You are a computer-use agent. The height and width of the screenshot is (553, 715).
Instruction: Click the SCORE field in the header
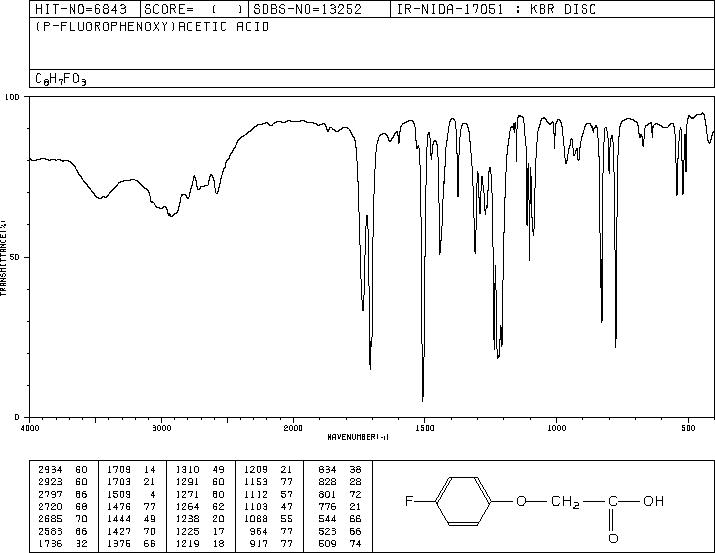(194, 9)
